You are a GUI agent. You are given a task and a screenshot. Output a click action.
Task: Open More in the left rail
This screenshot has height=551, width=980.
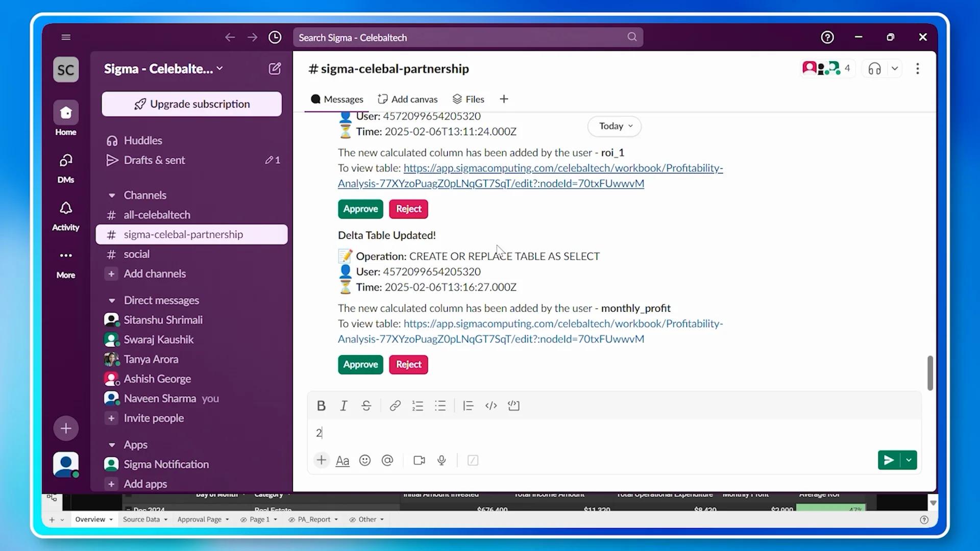coord(66,264)
